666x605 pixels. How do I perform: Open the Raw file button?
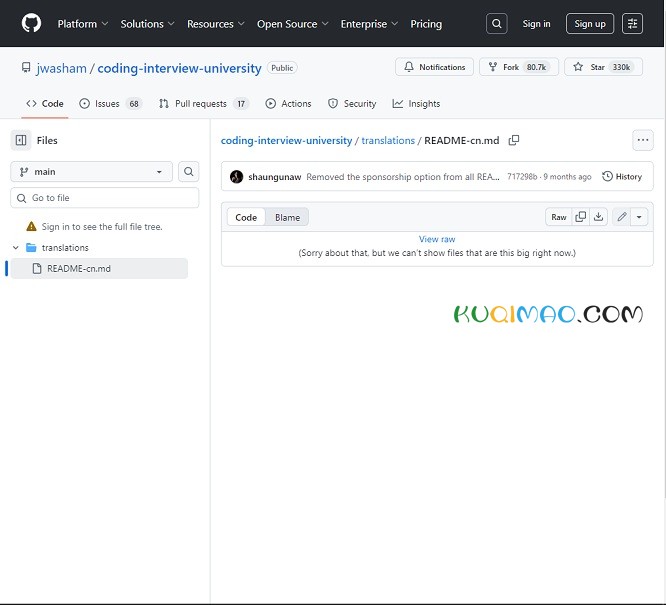click(559, 217)
